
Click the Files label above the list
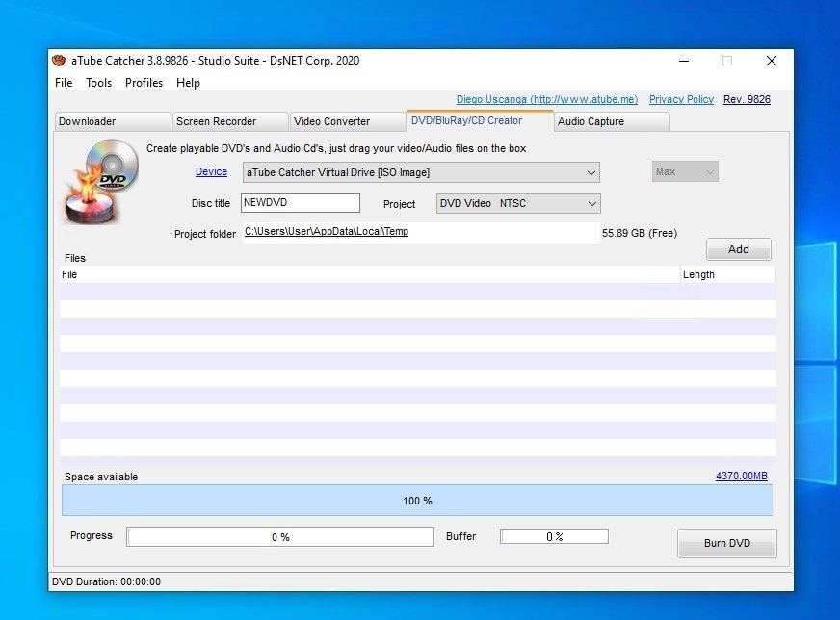[x=75, y=258]
